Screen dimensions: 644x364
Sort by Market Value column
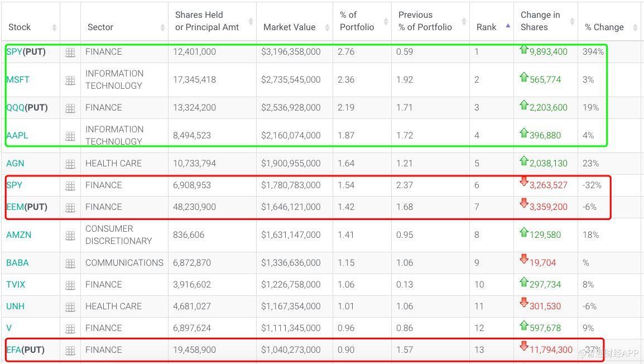click(289, 27)
